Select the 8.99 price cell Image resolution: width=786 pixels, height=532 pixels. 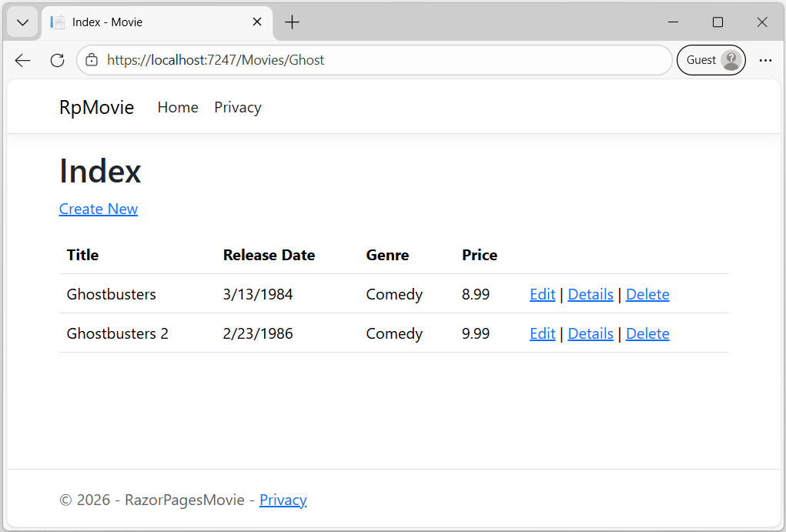(476, 294)
